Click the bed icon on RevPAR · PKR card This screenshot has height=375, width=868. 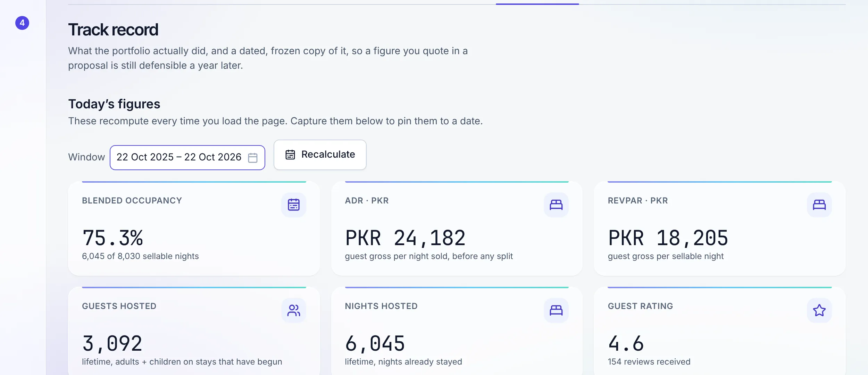click(819, 205)
